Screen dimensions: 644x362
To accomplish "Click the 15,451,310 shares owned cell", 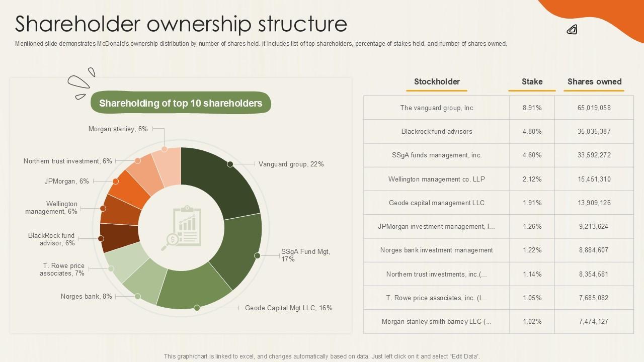I will pyautogui.click(x=594, y=179).
